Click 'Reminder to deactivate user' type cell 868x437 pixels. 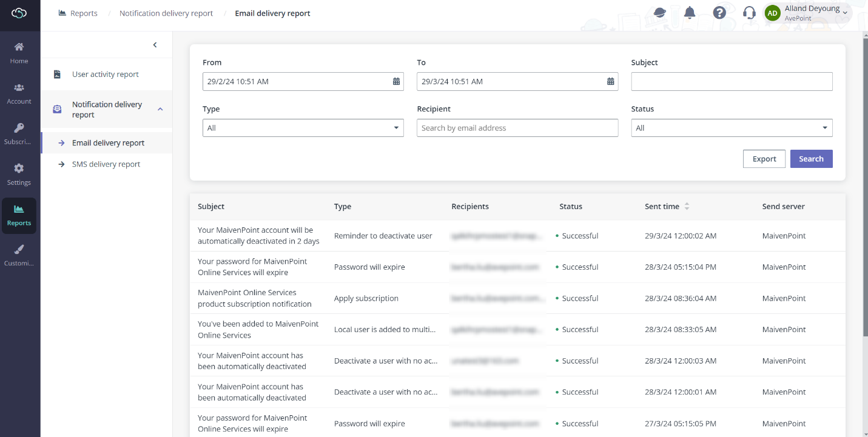pos(383,236)
